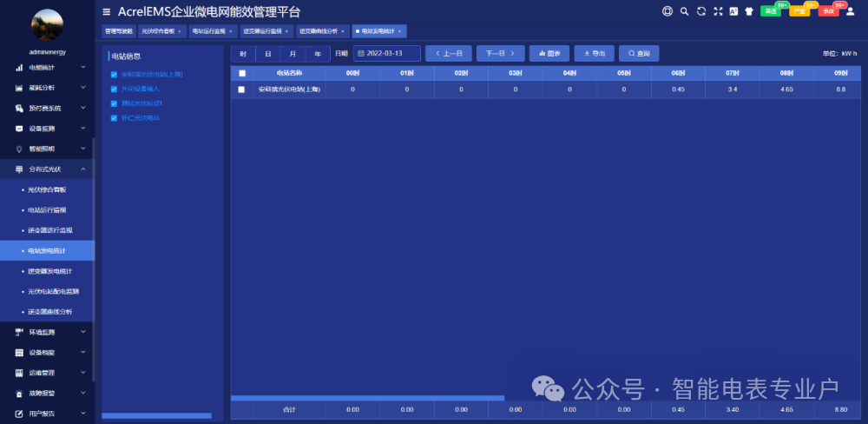The height and width of the screenshot is (424, 868).
Task: Check the 安科瑞光伏电站(上海) table row checkbox
Action: [241, 89]
